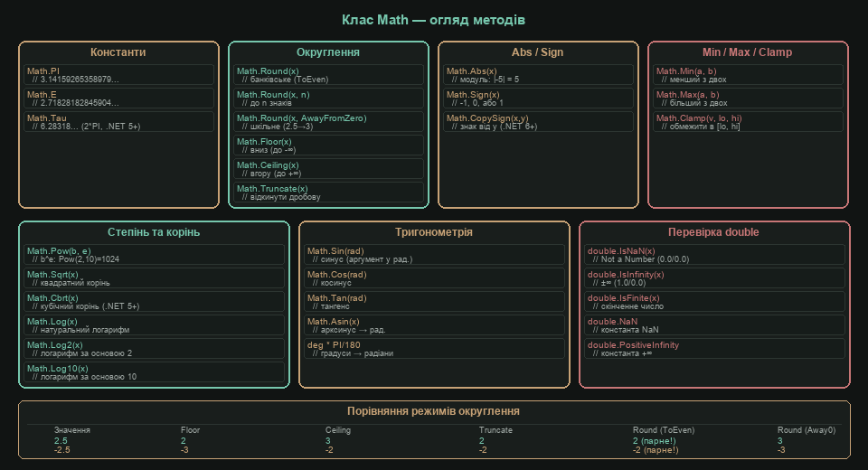Click the Round (ToEven) column header
868x470 pixels.
(x=664, y=430)
